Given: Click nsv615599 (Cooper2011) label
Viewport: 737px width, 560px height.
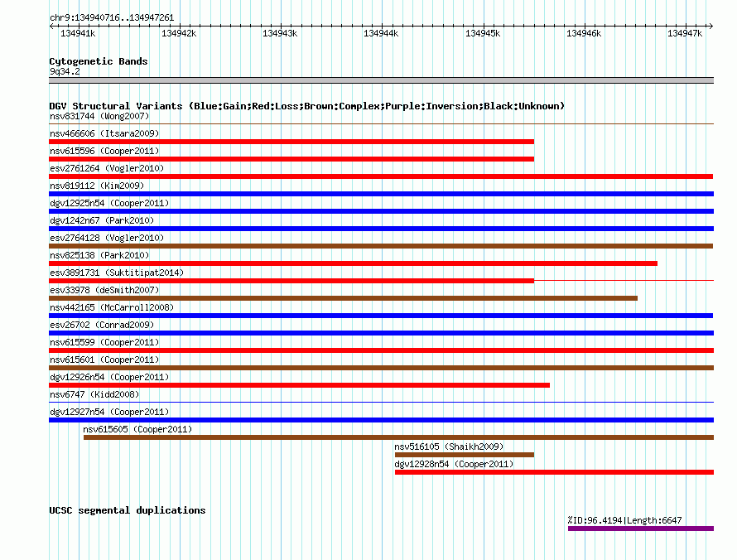Looking at the screenshot, I should pyautogui.click(x=104, y=342).
